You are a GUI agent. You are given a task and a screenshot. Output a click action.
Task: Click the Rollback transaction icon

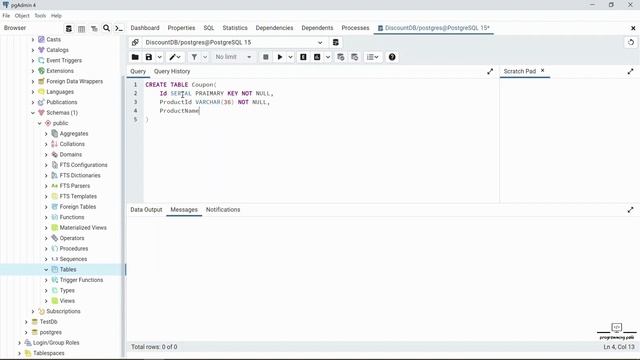click(355, 57)
